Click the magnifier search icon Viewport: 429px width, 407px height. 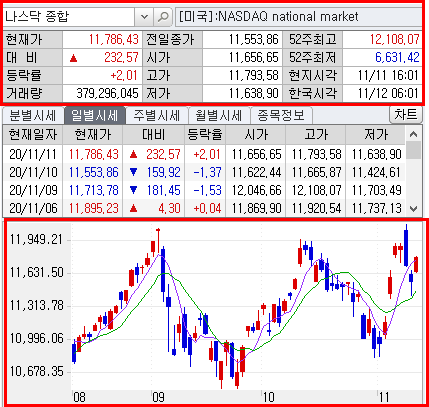(x=162, y=17)
